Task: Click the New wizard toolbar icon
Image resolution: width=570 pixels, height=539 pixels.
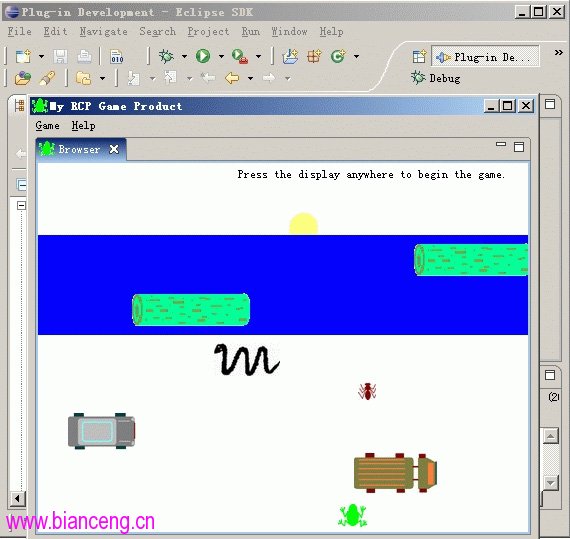Action: click(23, 57)
